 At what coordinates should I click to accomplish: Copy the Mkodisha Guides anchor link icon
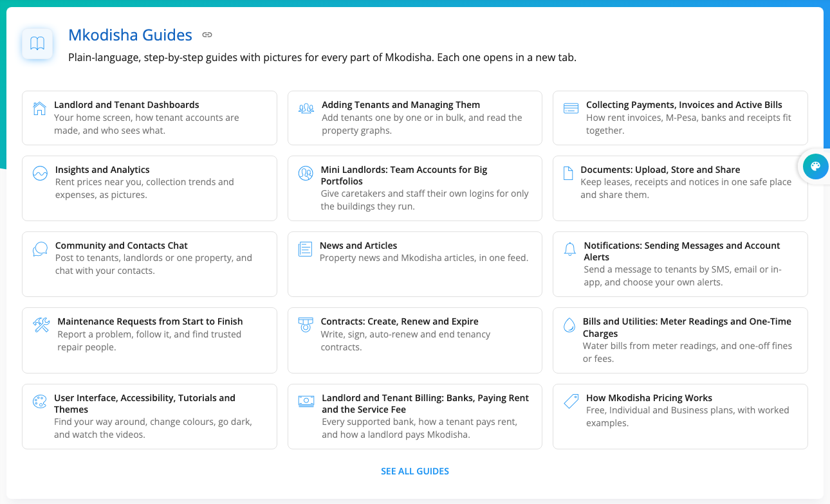coord(207,35)
